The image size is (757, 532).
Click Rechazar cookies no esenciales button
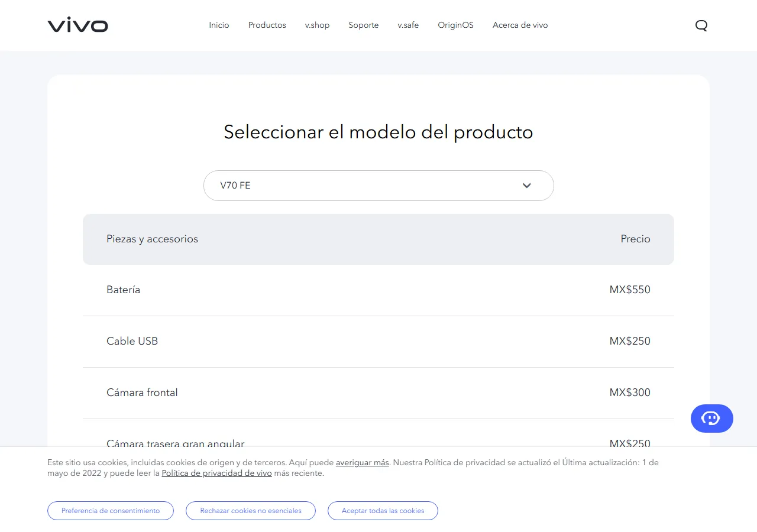251,511
